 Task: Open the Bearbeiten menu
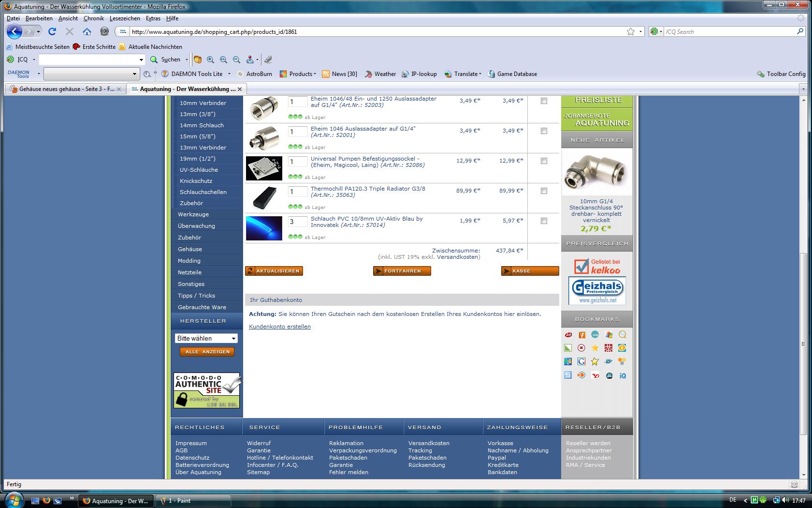click(x=39, y=18)
